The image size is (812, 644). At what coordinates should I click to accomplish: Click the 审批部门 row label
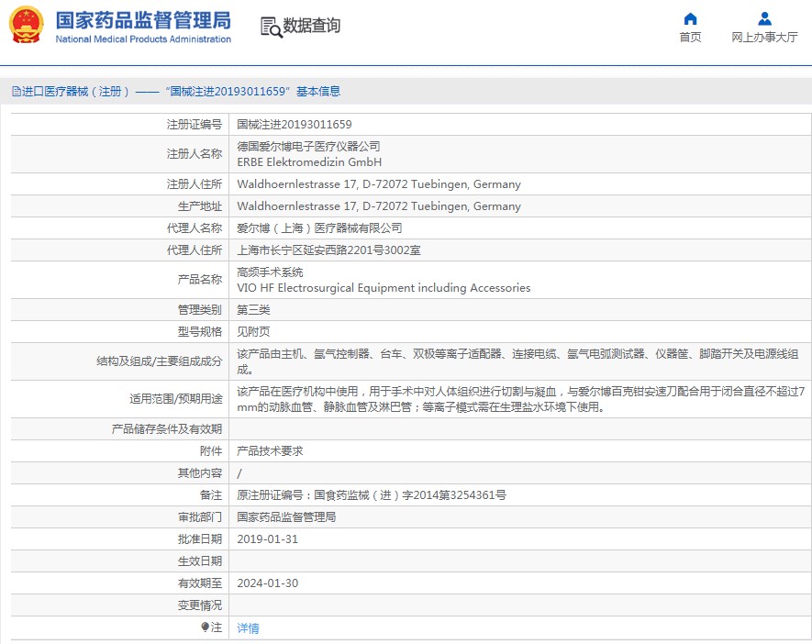coord(200,517)
